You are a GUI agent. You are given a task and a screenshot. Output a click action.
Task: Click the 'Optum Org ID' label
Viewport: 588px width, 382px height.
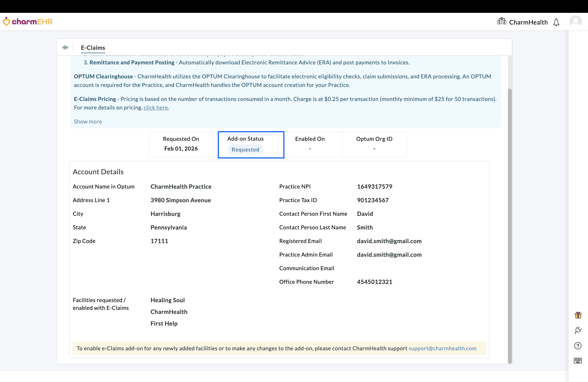[x=374, y=139]
